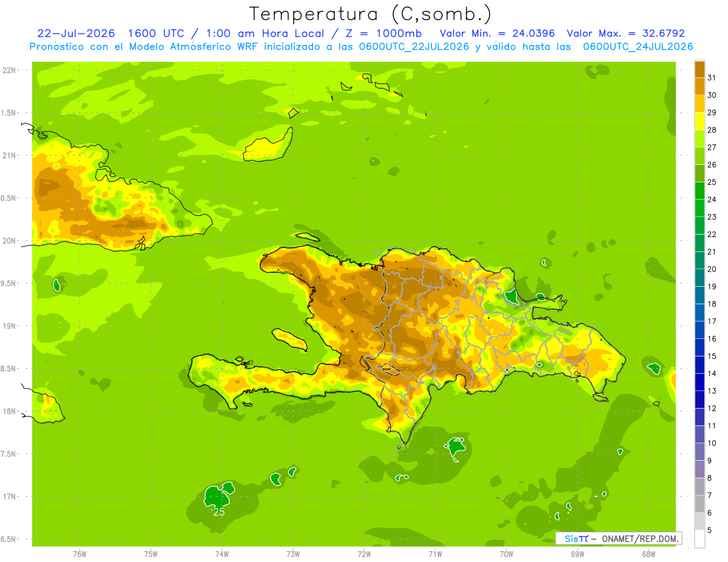Image resolution: width=728 pixels, height=562 pixels.
Task: Click the "31" color scale label
Action: [712, 78]
